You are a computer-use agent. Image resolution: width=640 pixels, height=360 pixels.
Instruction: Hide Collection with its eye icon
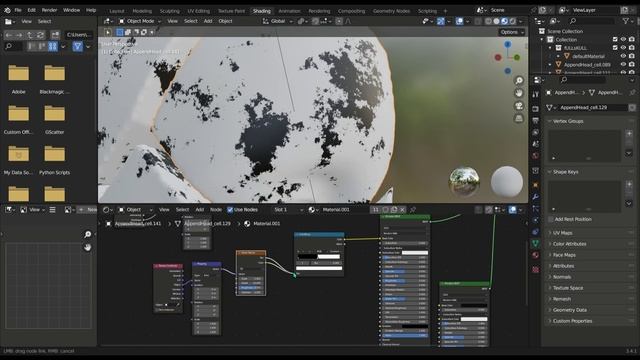623,40
